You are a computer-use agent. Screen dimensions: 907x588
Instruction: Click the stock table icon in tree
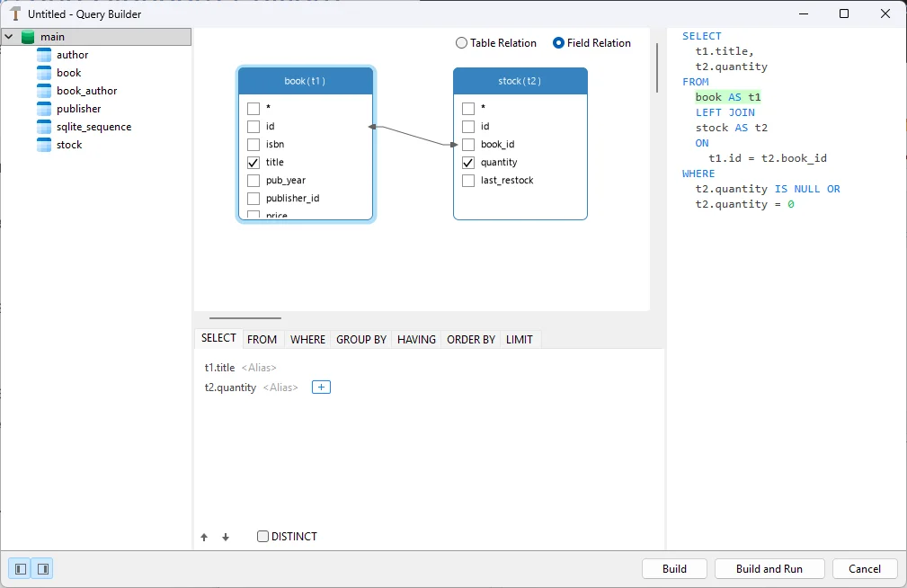(x=44, y=145)
